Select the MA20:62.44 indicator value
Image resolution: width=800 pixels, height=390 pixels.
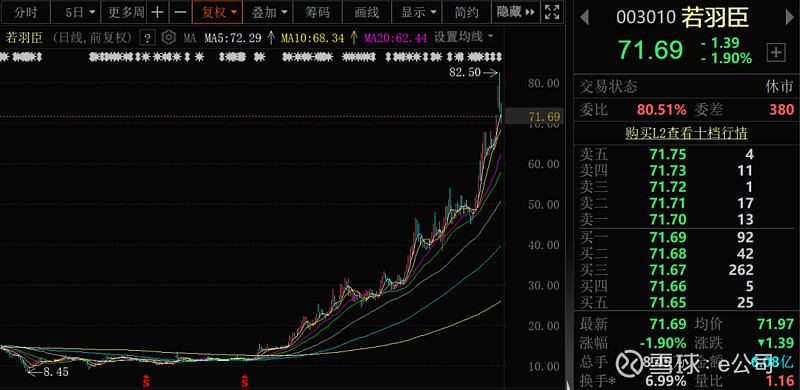click(x=395, y=38)
